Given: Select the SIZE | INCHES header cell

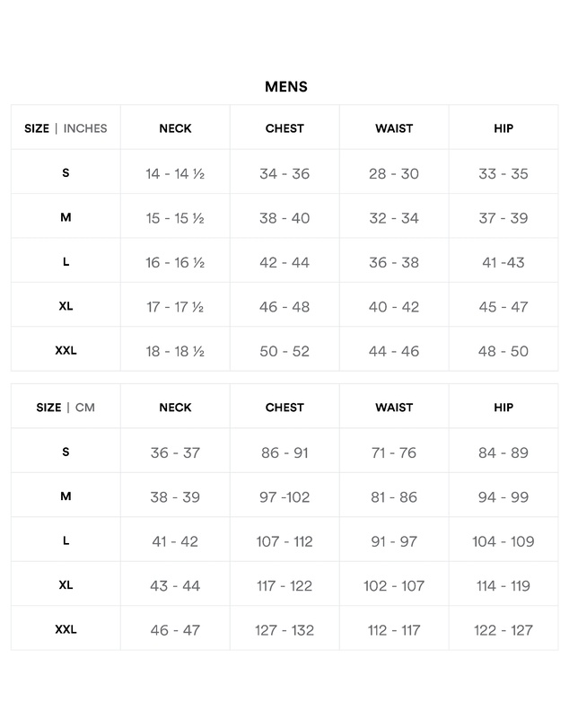Looking at the screenshot, I should (x=66, y=128).
